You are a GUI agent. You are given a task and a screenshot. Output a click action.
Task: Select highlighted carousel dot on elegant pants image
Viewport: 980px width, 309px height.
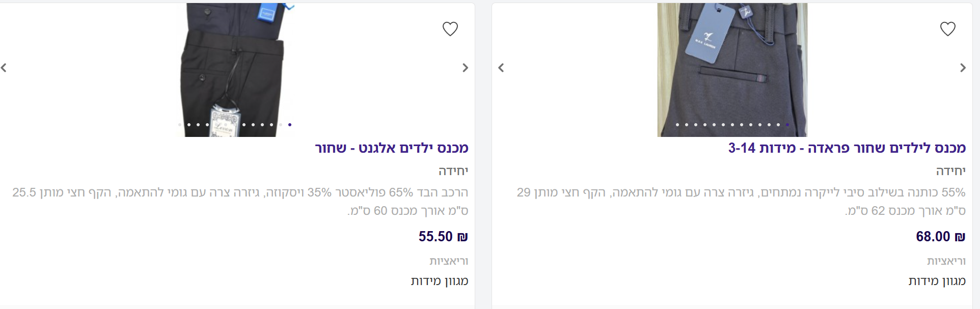[290, 125]
